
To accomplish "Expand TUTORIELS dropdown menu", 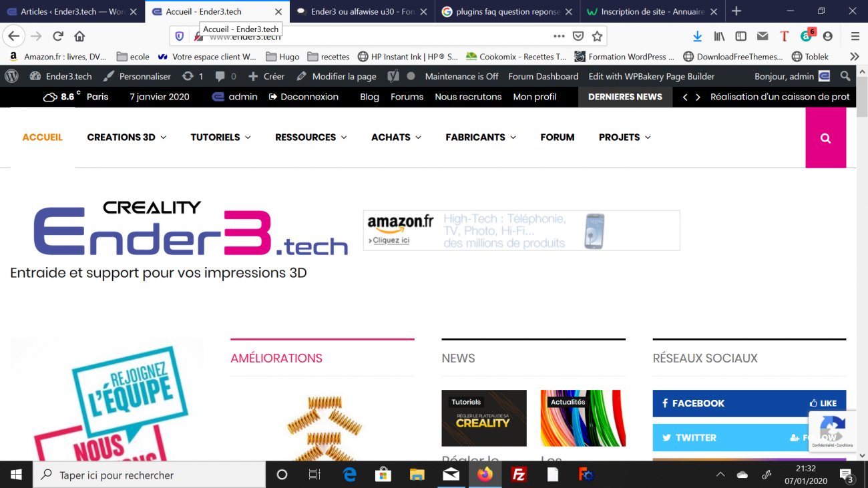I will click(220, 137).
